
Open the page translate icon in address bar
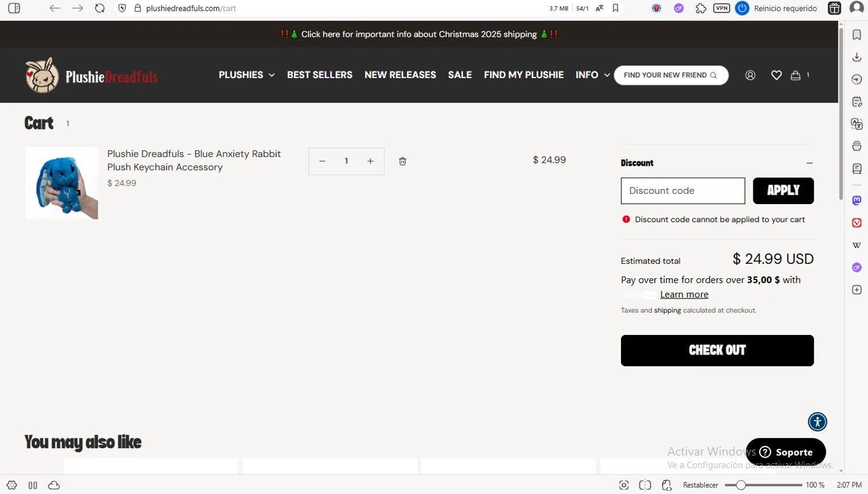599,8
